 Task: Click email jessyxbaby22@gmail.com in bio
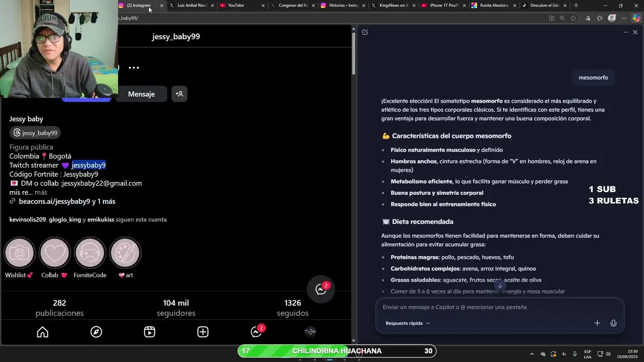(x=102, y=184)
